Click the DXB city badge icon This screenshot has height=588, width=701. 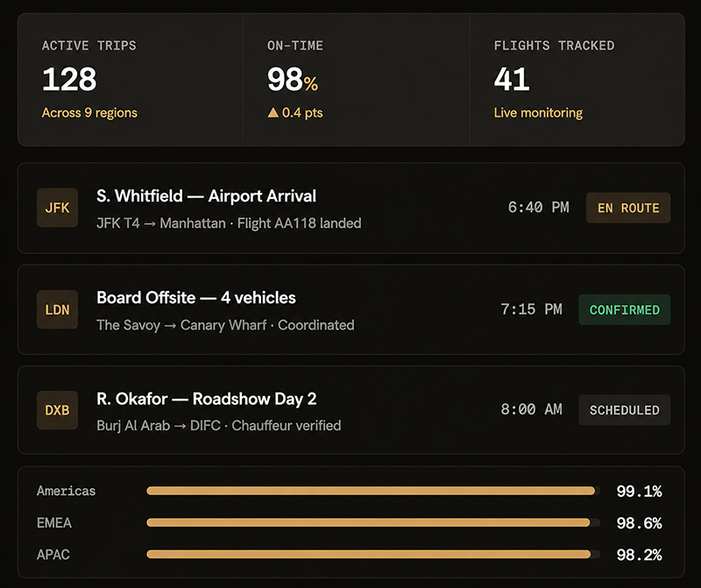(57, 410)
